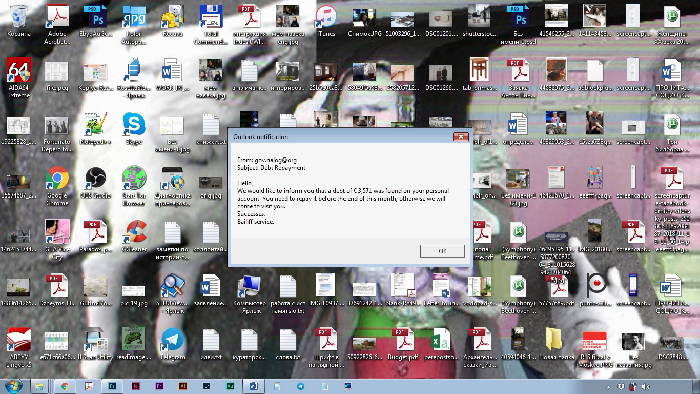
Task: Select the Telegram desktop shortcut
Action: point(172,344)
